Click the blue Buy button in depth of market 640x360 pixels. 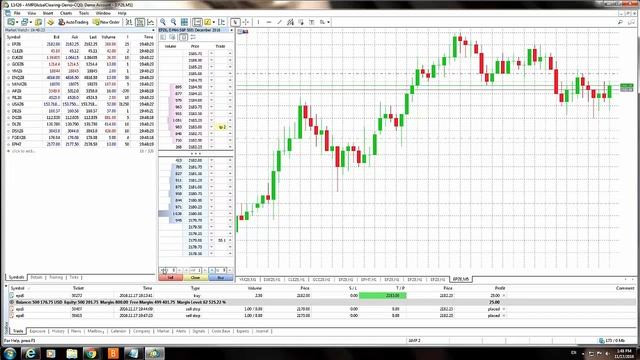tap(220, 278)
